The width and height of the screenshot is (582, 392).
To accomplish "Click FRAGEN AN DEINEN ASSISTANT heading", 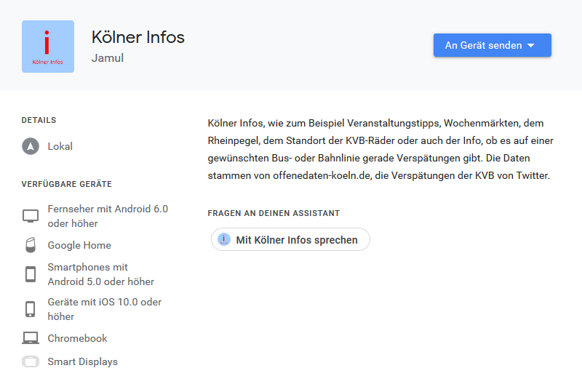I will [x=274, y=213].
